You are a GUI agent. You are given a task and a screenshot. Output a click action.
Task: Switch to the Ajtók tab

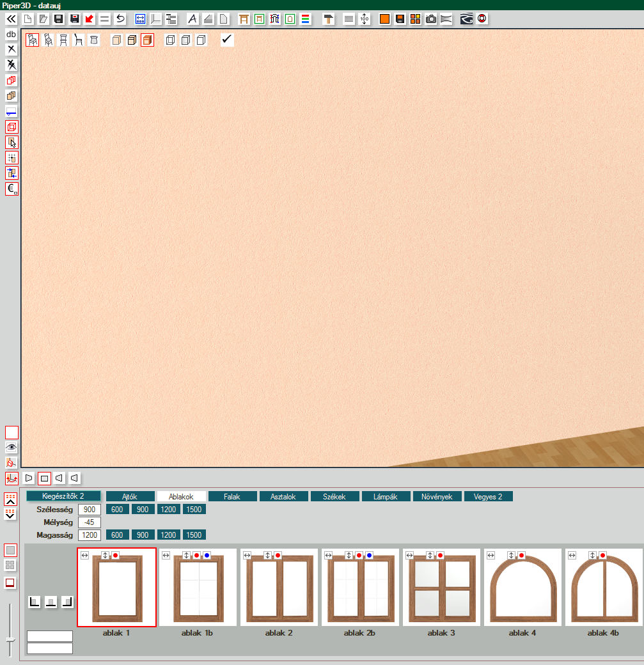tap(130, 496)
